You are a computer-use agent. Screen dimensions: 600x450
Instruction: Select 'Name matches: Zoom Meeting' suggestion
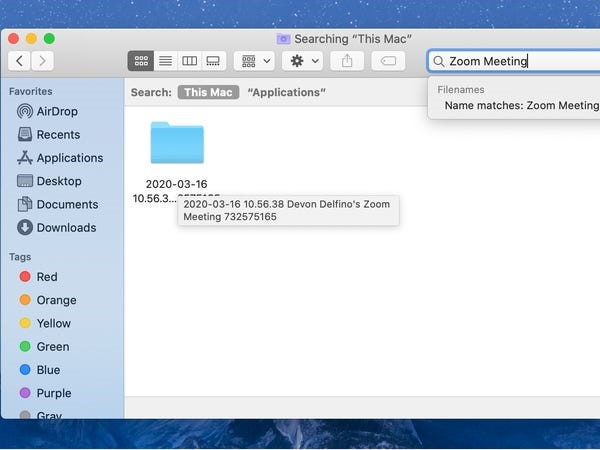[x=522, y=106]
